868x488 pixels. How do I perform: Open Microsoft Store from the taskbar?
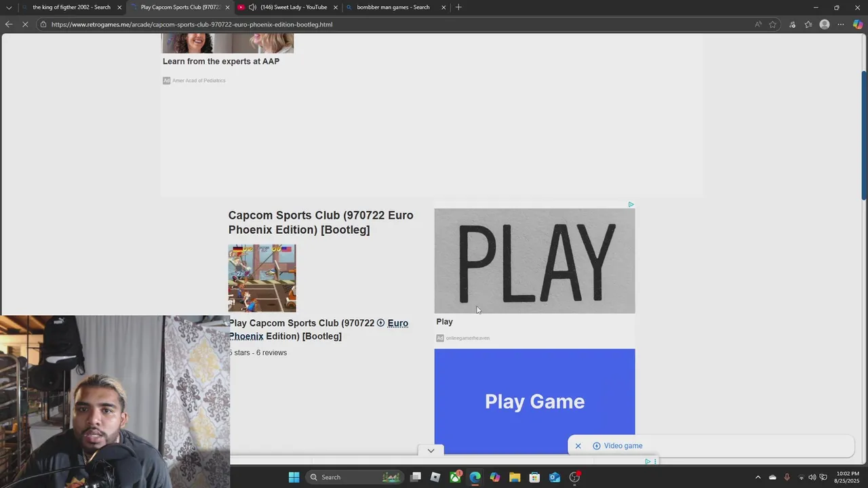coord(534,477)
